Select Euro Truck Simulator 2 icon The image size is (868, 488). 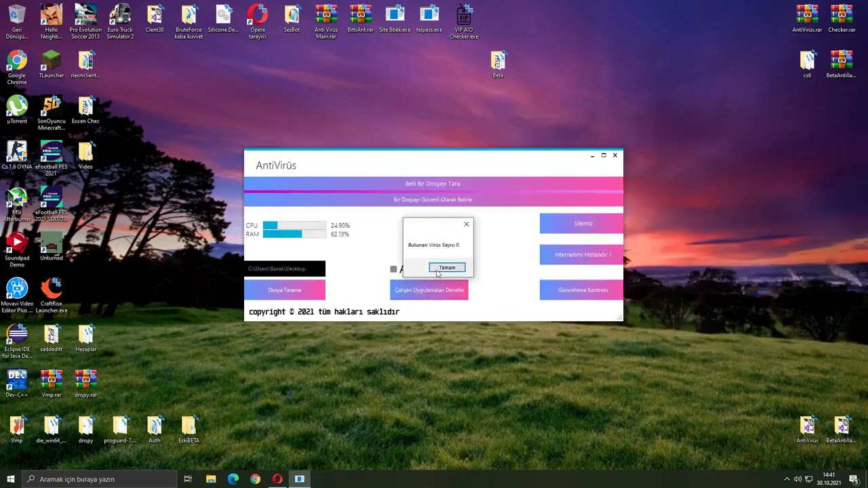point(120,22)
